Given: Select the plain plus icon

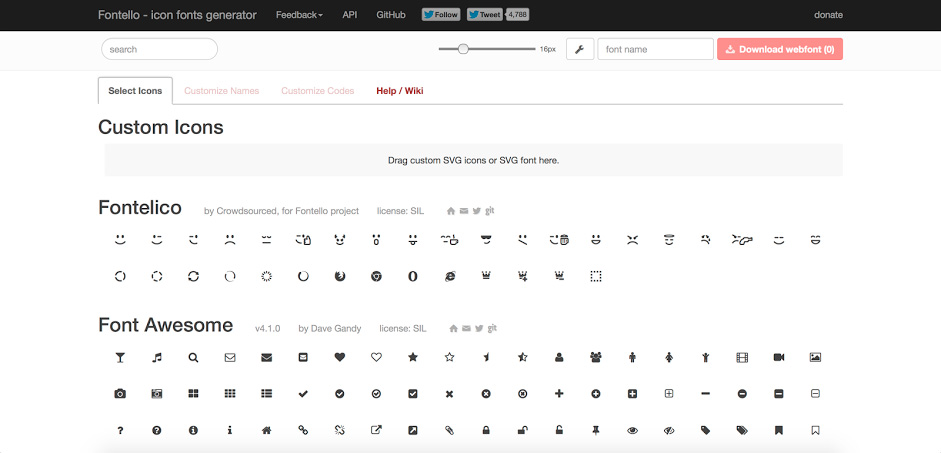Looking at the screenshot, I should (559, 394).
